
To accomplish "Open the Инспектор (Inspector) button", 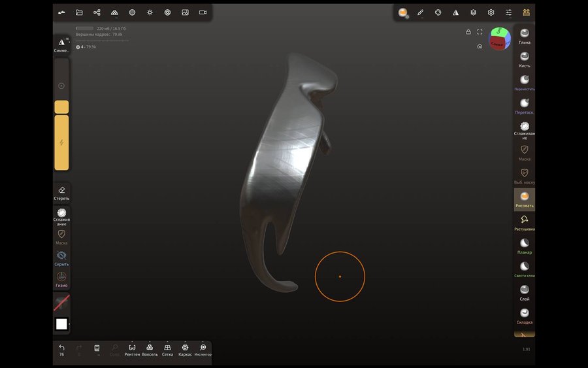I will pyautogui.click(x=203, y=350).
